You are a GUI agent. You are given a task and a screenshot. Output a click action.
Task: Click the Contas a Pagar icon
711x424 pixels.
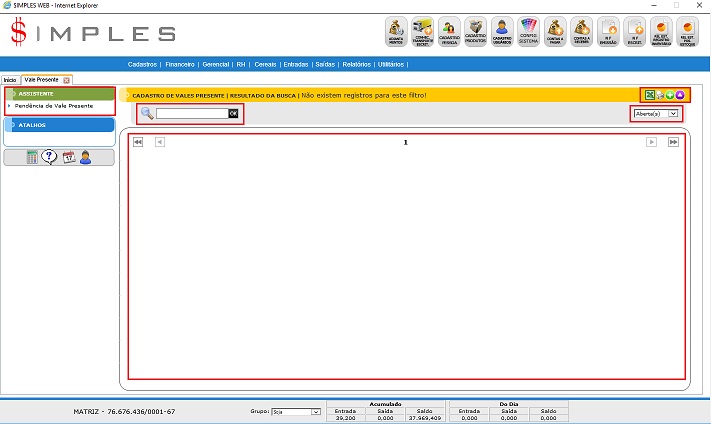tap(555, 32)
